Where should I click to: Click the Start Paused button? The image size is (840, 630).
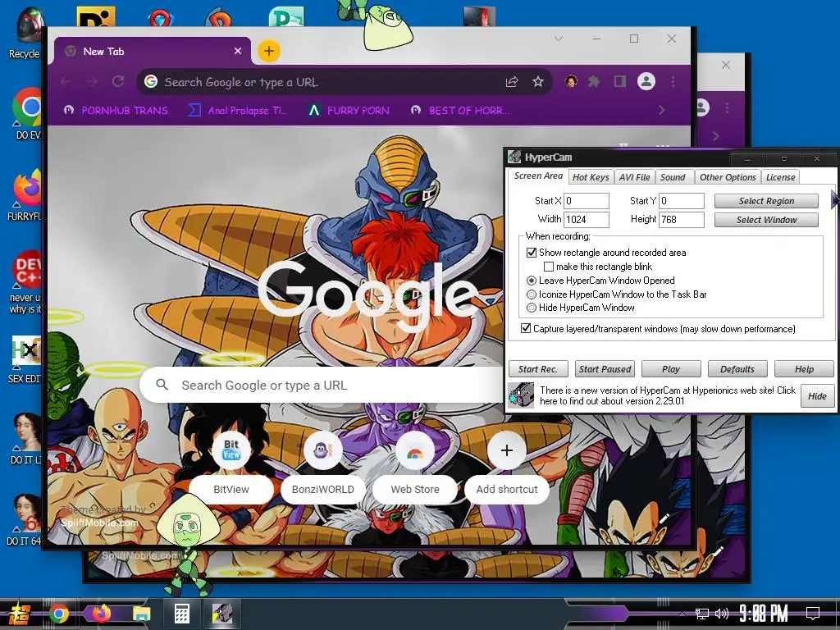(605, 369)
